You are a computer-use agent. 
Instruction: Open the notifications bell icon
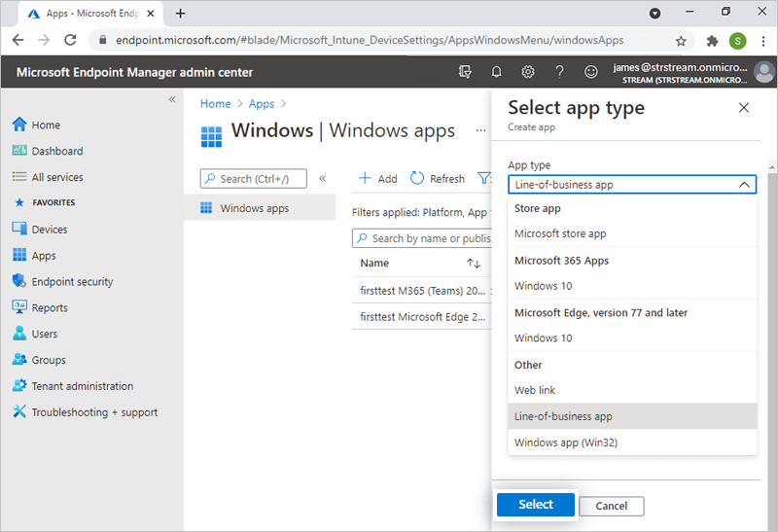tap(496, 72)
